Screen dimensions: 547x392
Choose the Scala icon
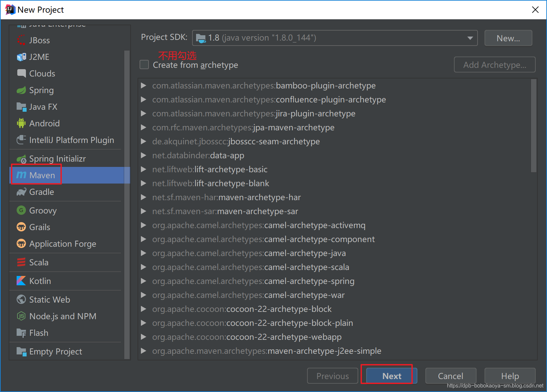click(x=21, y=262)
